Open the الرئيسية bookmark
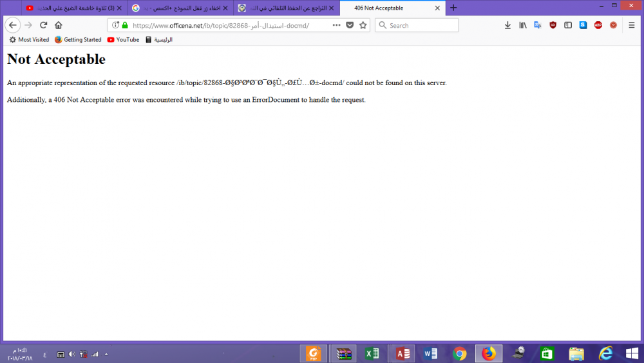The width and height of the screenshot is (644, 363). click(x=159, y=39)
